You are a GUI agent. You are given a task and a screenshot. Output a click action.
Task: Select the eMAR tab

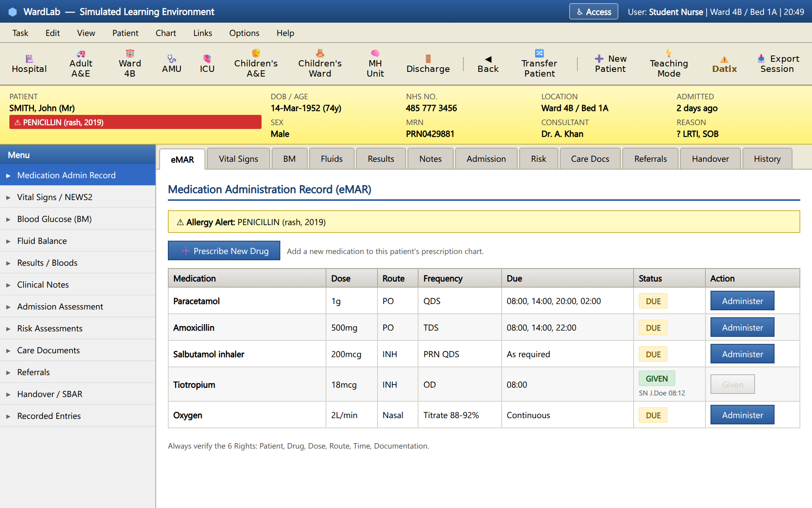[182, 159]
